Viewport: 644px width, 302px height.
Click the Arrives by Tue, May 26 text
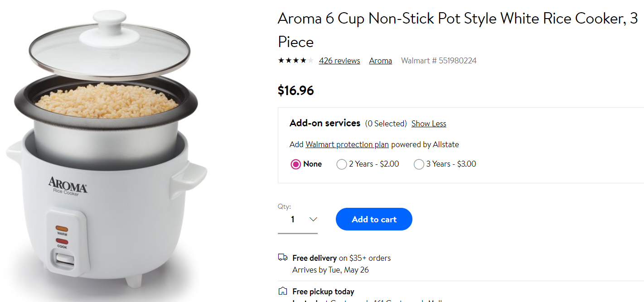tap(330, 270)
